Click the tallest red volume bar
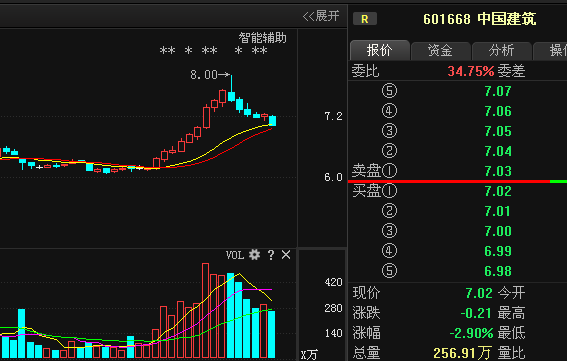Image resolution: width=567 pixels, height=361 pixels. pos(205,310)
